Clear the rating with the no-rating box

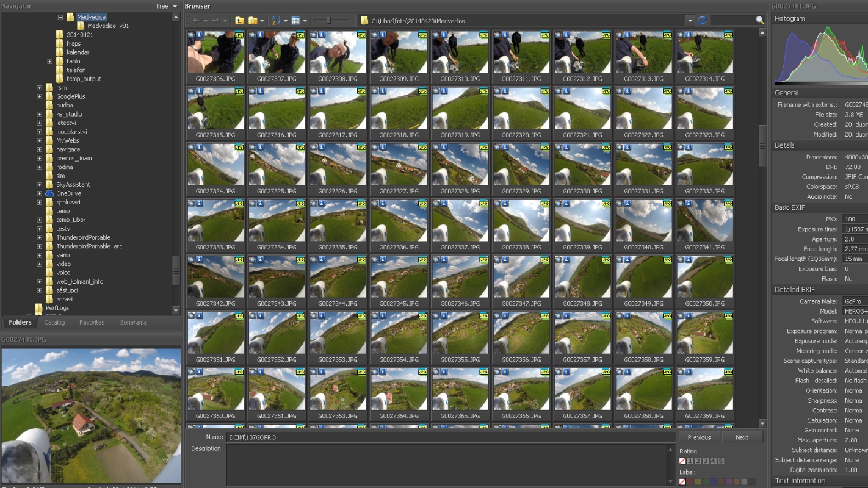click(x=682, y=461)
